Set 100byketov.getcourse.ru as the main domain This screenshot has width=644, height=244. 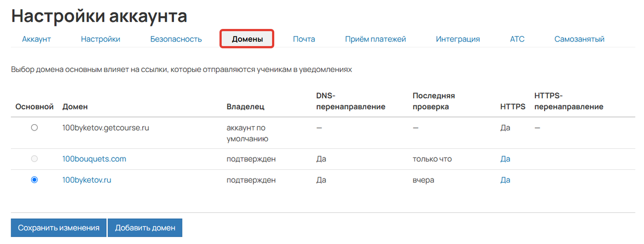point(34,128)
